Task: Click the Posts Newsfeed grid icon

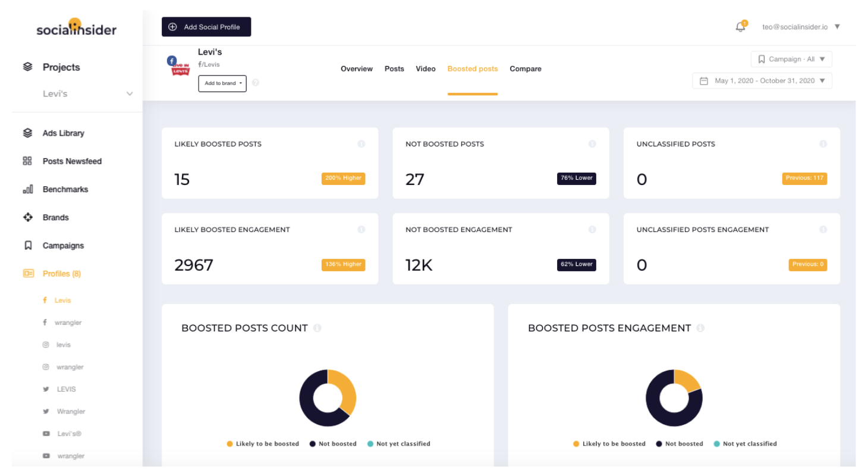Action: pos(27,161)
